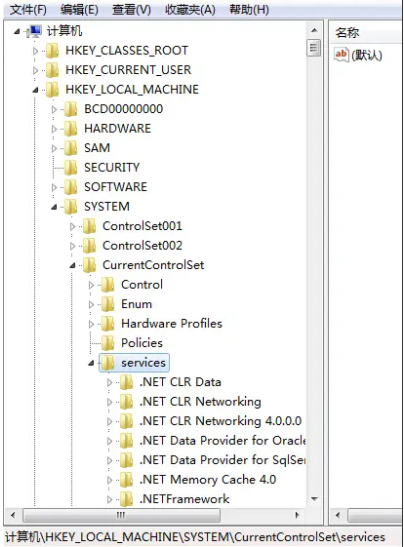Viewport: 404px width, 547px height.
Task: Select .NET Data Provider for Oracle key
Action: tap(223, 441)
